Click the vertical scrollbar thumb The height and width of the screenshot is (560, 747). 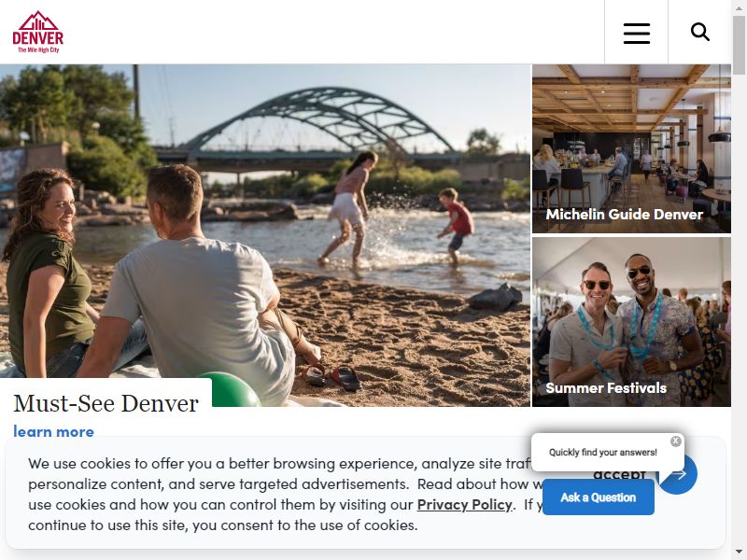pos(739,44)
